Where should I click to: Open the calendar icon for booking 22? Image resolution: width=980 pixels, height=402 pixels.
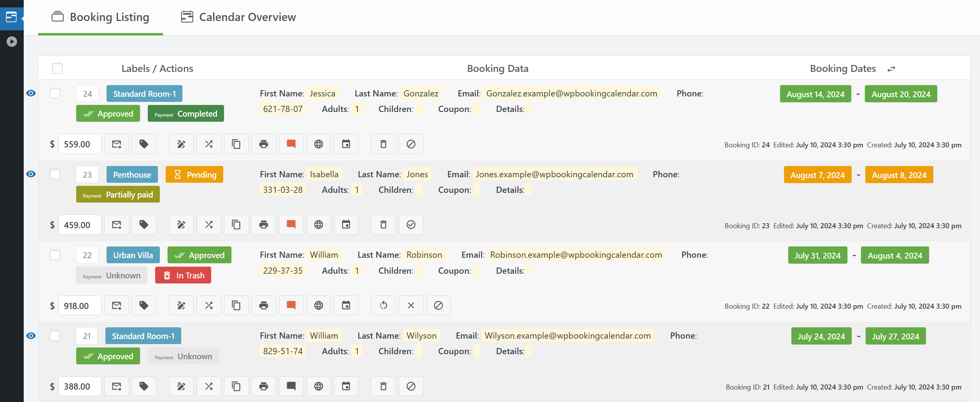(x=346, y=306)
